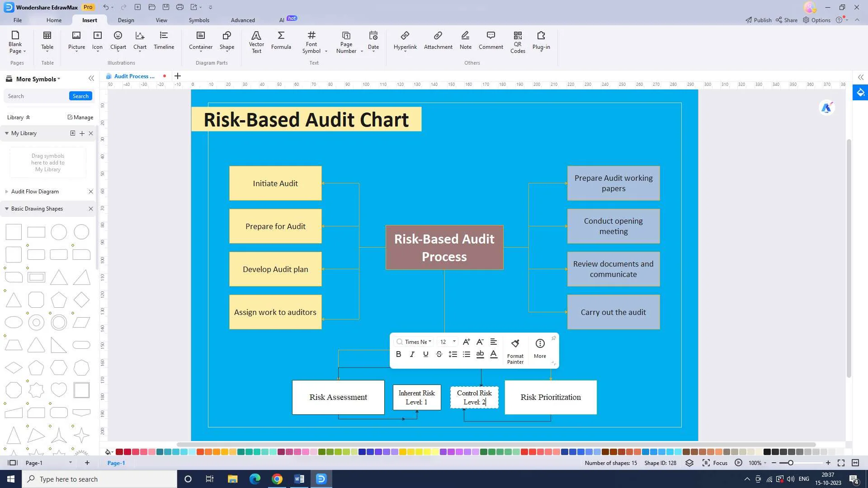Image resolution: width=868 pixels, height=488 pixels.
Task: Expand the Audit Flow Diagram library
Action: point(6,191)
